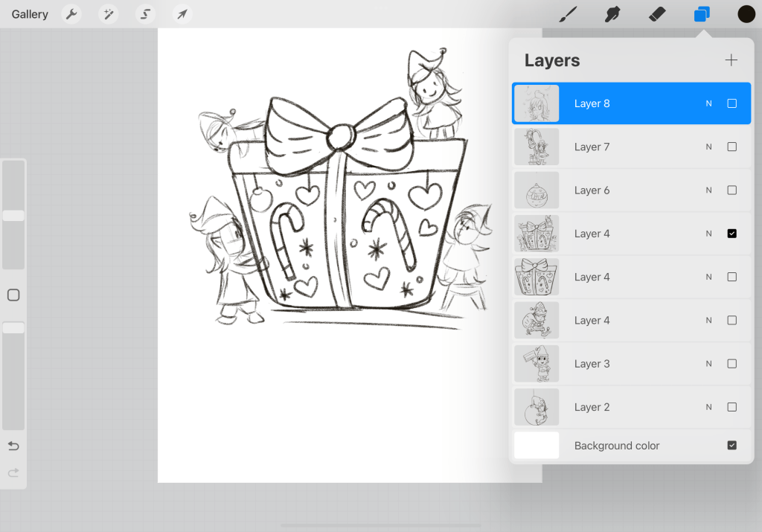Open the Adjustments magic wand icon
Screen dimensions: 762x532
(x=108, y=13)
